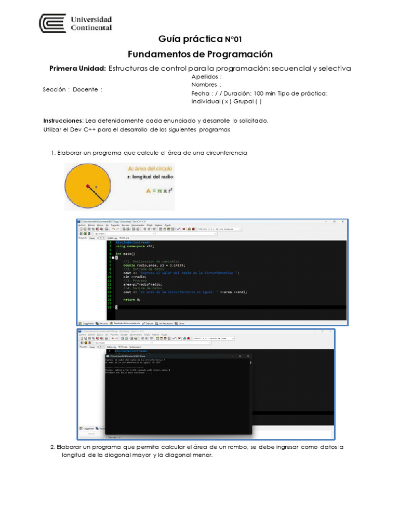The image size is (399, 532).
Task: Open the (globals) dropdown in the lower Dev-C++
Action: (124, 343)
